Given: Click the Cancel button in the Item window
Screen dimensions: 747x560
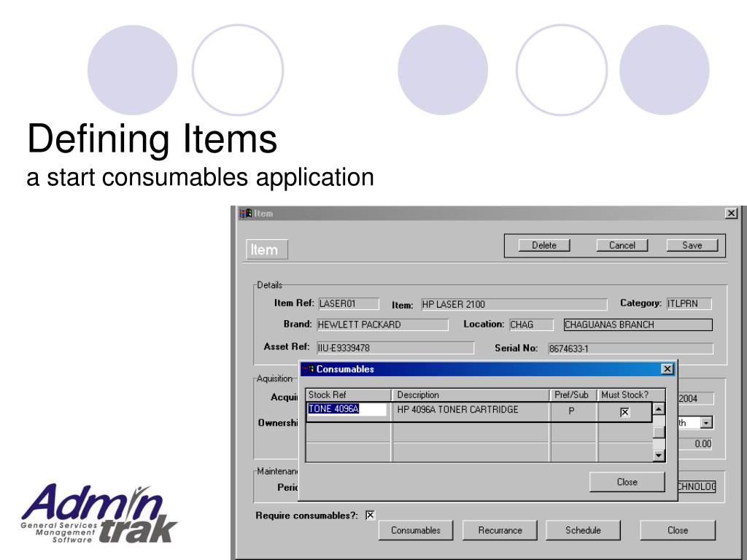Looking at the screenshot, I should pyautogui.click(x=622, y=245).
